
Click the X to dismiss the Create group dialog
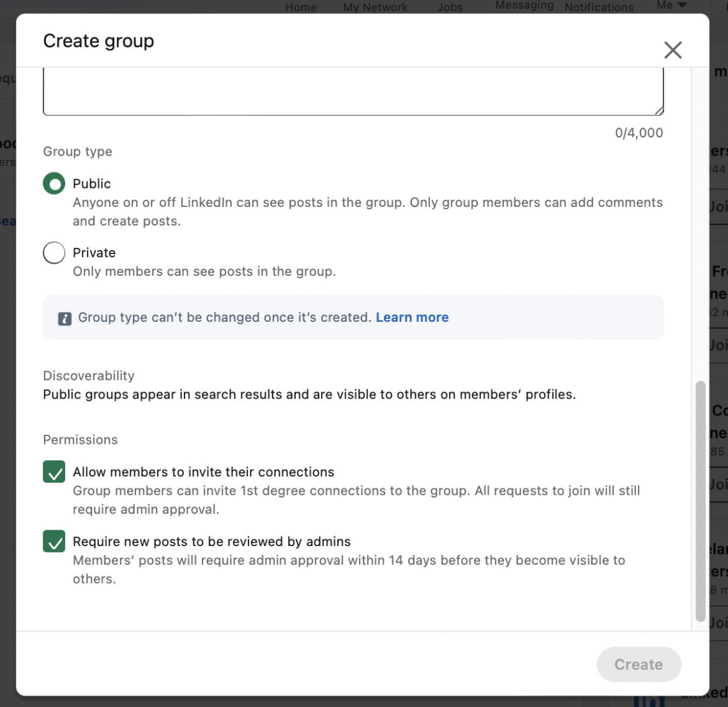[x=672, y=50]
